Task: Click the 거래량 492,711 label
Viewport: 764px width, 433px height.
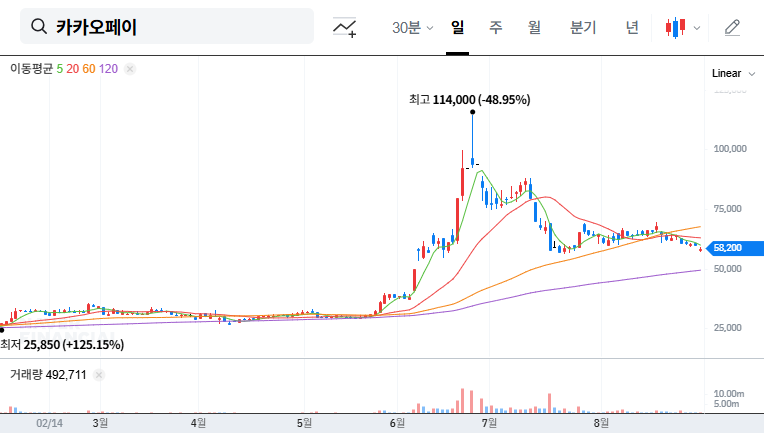Action: [x=48, y=375]
